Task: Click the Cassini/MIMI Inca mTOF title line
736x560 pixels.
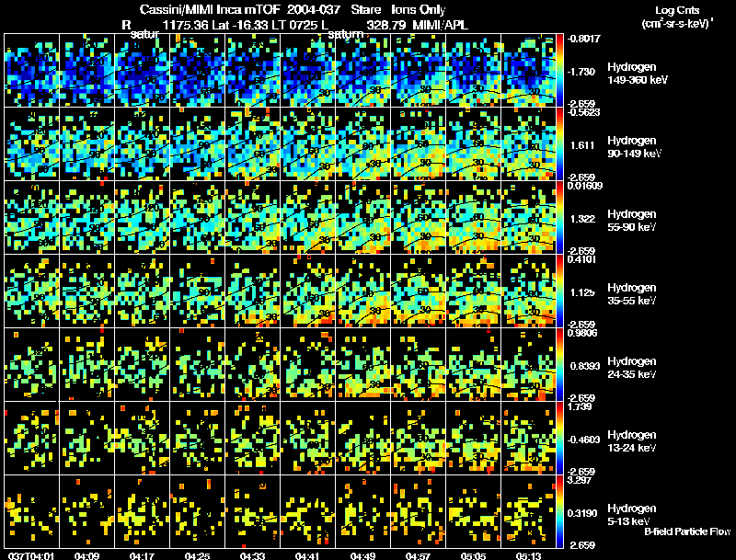Action: coord(293,9)
